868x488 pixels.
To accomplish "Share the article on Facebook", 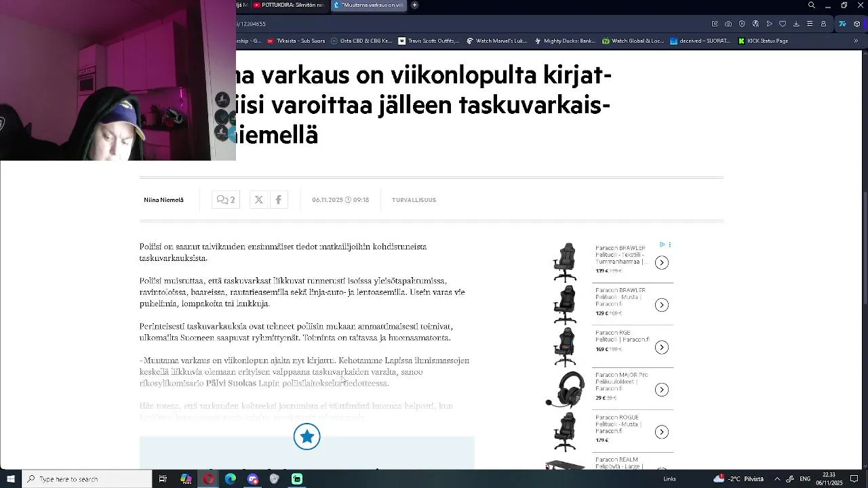I will tap(278, 200).
